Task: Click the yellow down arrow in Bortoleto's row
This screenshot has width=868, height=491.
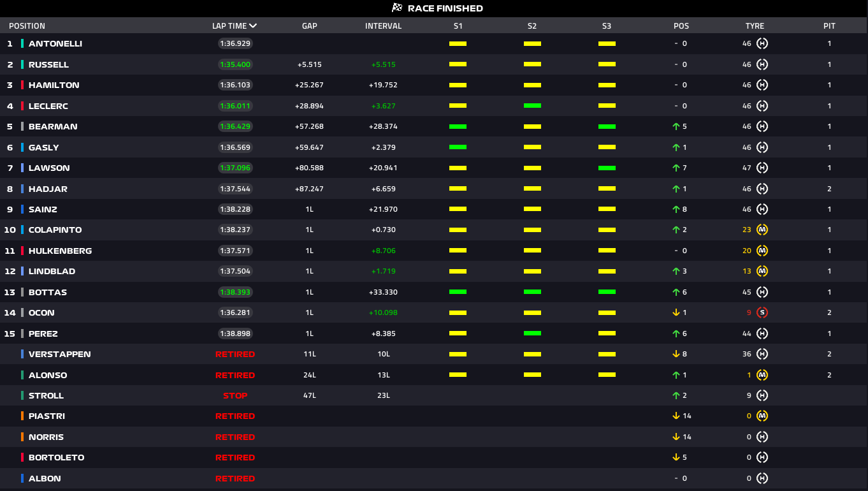Action: 676,457
